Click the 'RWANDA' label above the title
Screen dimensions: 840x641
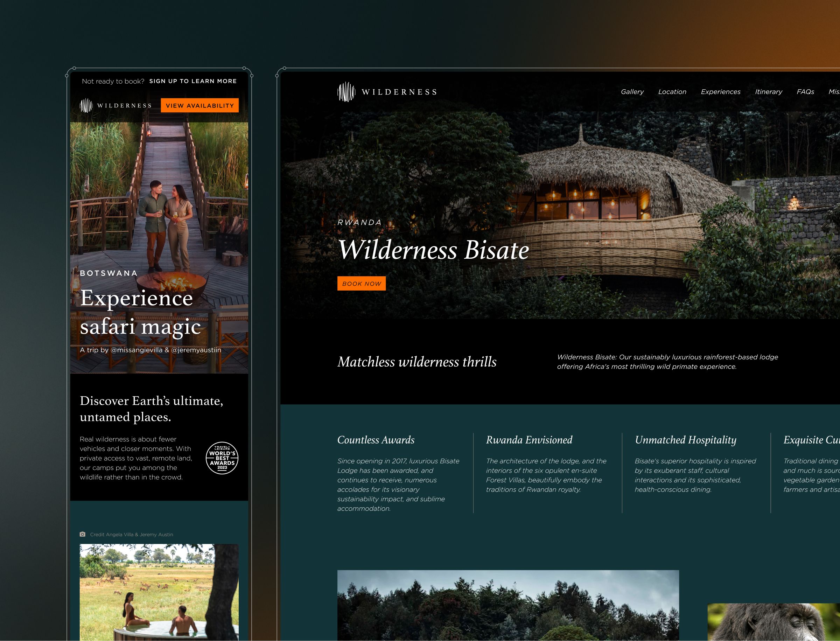(x=359, y=222)
